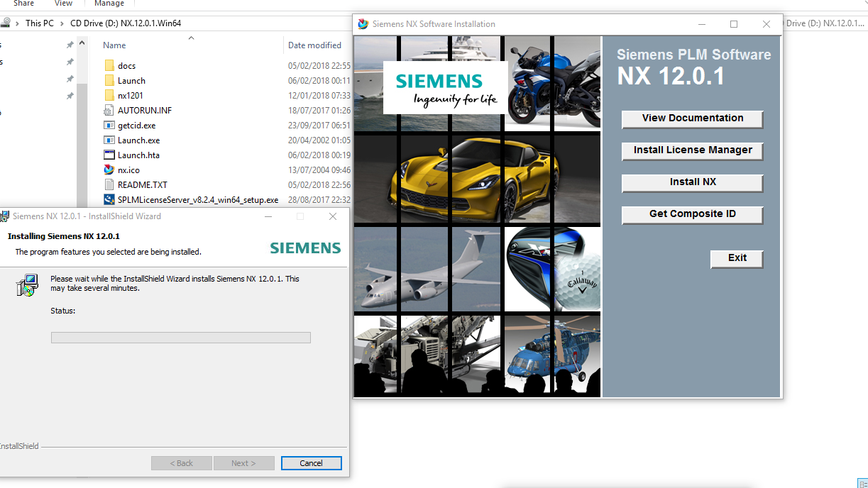Select the Launch.exe application icon
This screenshot has width=868, height=488.
point(109,140)
